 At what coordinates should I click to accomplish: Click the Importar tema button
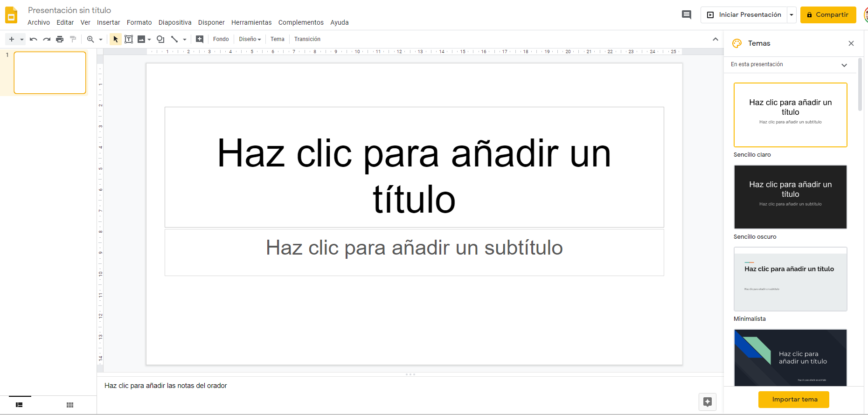point(794,400)
